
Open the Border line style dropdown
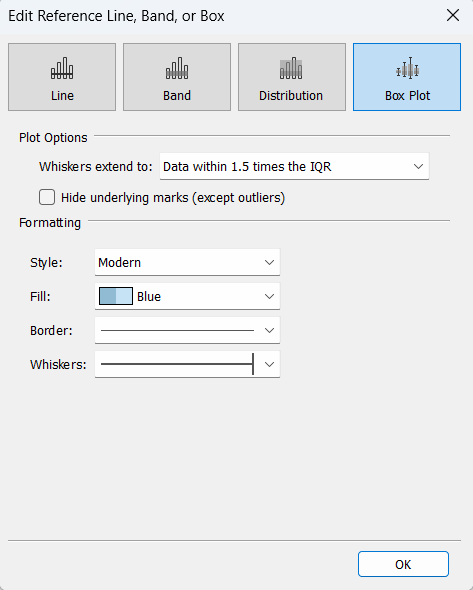click(x=187, y=330)
